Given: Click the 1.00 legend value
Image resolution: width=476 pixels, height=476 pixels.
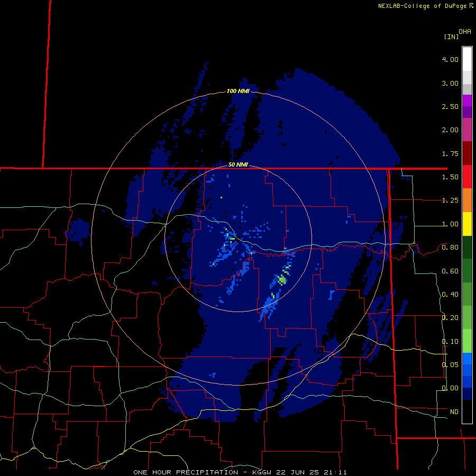Looking at the screenshot, I should pyautogui.click(x=450, y=224).
